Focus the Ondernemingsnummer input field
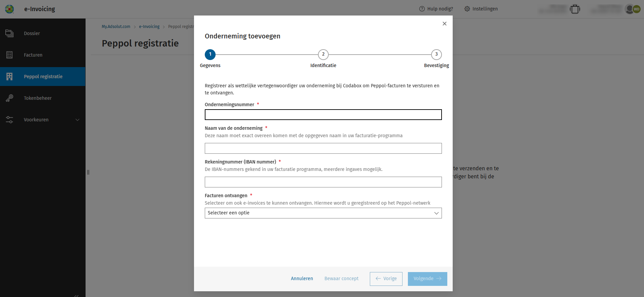 tap(323, 115)
